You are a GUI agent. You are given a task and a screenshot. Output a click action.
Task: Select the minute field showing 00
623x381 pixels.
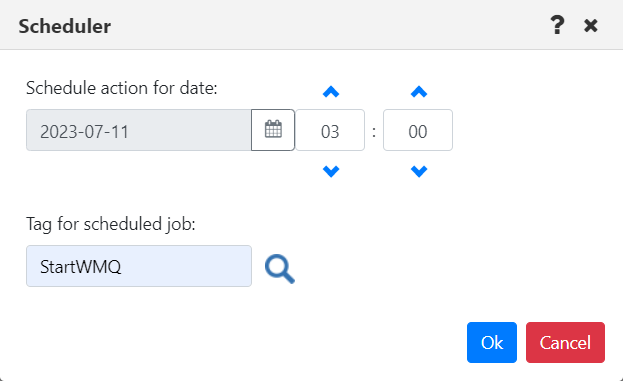pyautogui.click(x=418, y=130)
